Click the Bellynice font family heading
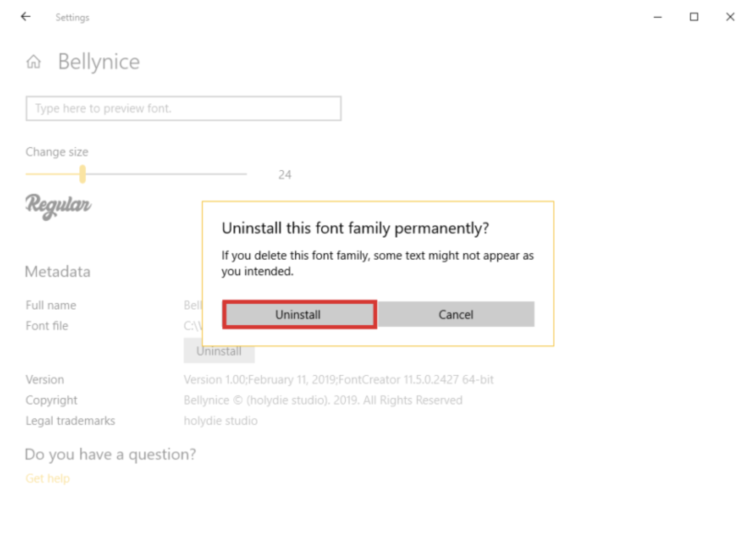 click(x=98, y=61)
